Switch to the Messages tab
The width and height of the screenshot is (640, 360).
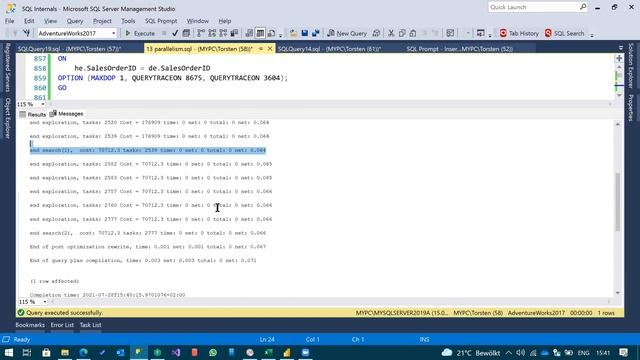point(66,114)
